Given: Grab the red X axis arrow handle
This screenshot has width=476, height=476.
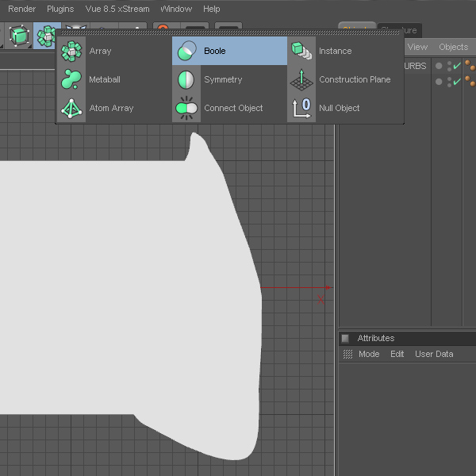Looking at the screenshot, I should 328,287.
